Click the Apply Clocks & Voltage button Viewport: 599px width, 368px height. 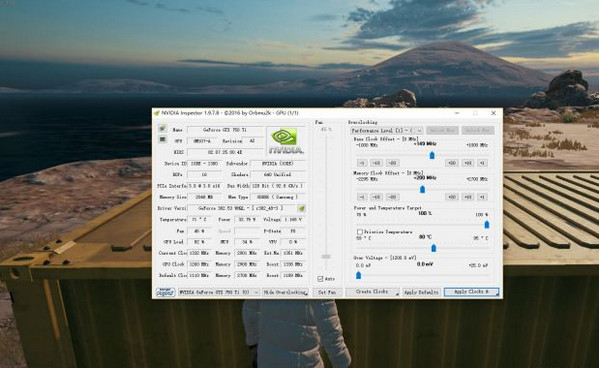click(x=471, y=292)
